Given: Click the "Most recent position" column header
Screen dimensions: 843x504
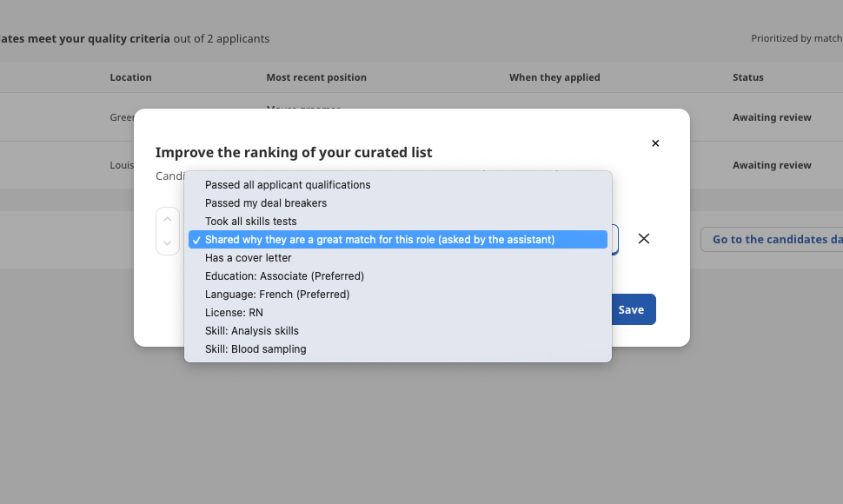Looking at the screenshot, I should (316, 77).
